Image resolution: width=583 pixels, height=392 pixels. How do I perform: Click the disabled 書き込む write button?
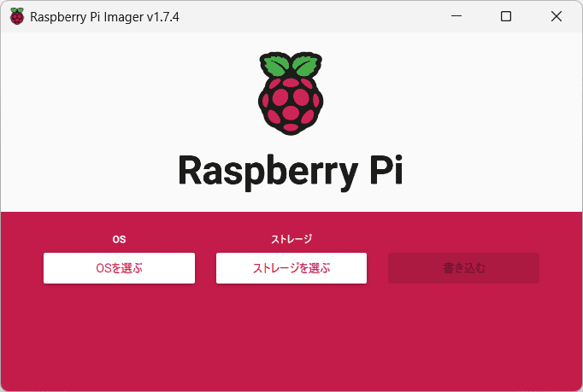click(x=463, y=268)
